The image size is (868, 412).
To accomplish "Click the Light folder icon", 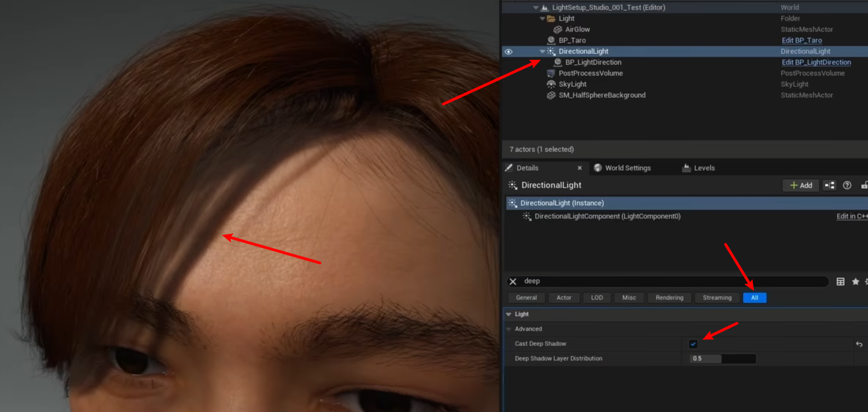I will (551, 19).
